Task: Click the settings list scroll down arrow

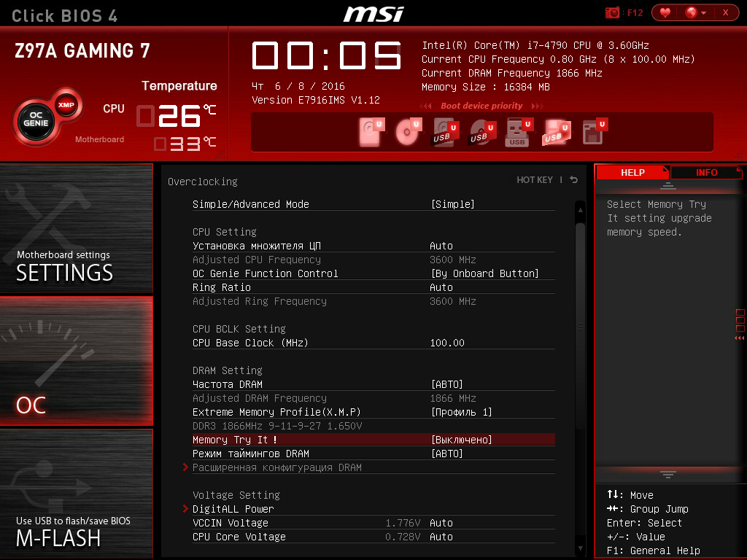Action: click(580, 548)
